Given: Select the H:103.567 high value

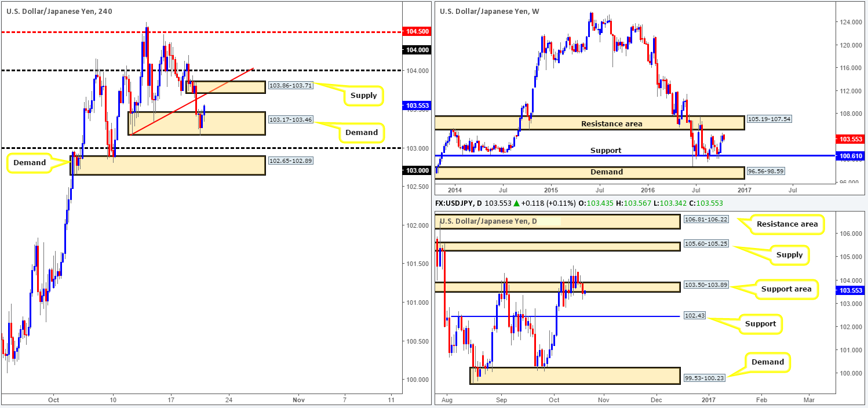Looking at the screenshot, I should click(632, 203).
